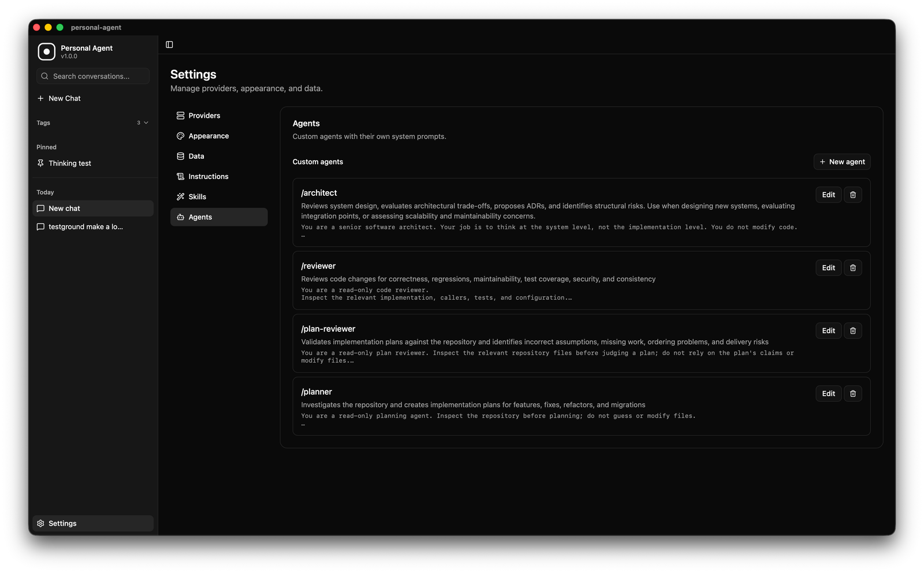This screenshot has width=924, height=573.
Task: Delete the /planner agent
Action: [x=853, y=393]
